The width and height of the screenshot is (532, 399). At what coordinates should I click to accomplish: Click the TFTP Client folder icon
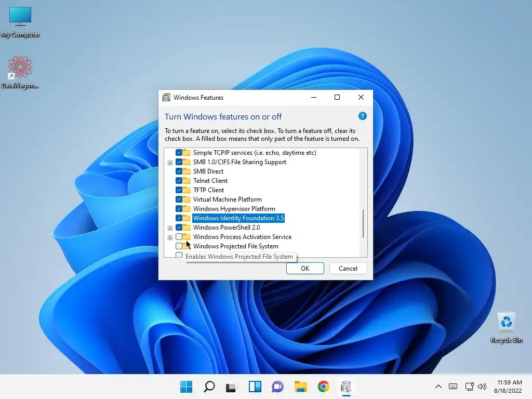pos(187,190)
